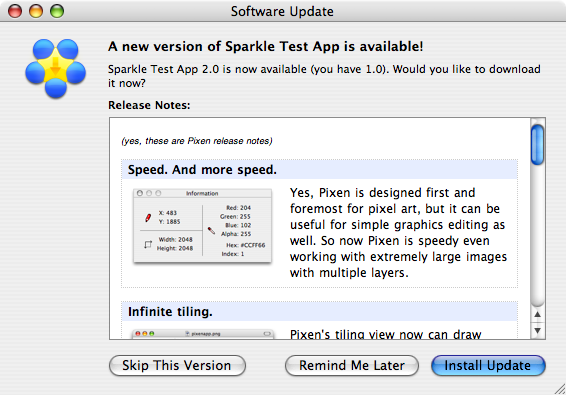This screenshot has width=566, height=395.
Task: Click the window resize grip corner
Action: [560, 389]
